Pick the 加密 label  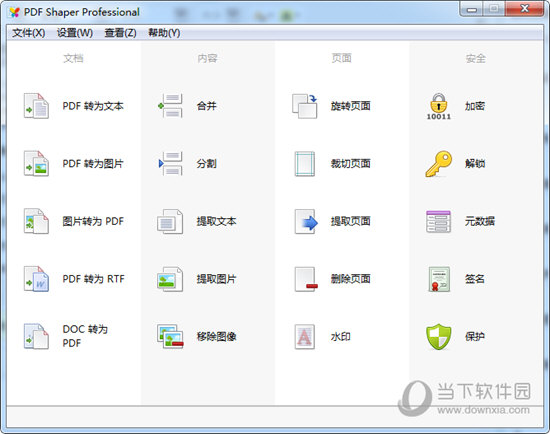475,106
